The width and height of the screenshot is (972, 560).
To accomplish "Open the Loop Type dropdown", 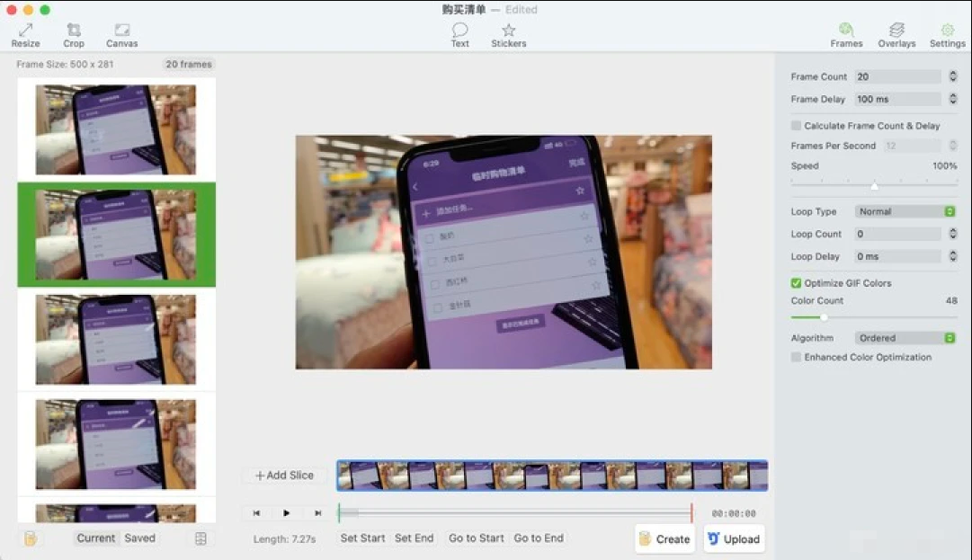I will (904, 212).
